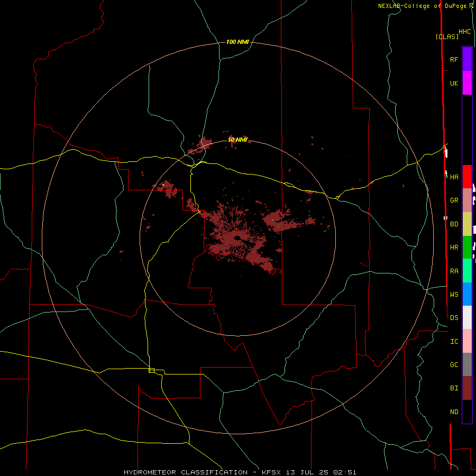Image resolution: width=476 pixels, height=476 pixels.
Task: Click the 50 NMI range ring label
Action: pyautogui.click(x=237, y=140)
